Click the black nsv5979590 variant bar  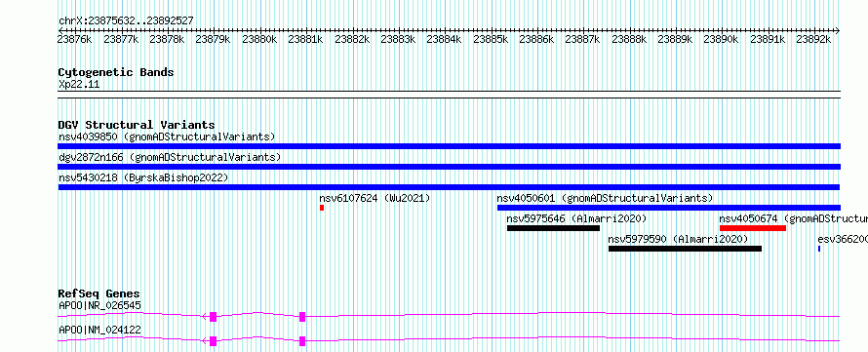[x=685, y=249]
